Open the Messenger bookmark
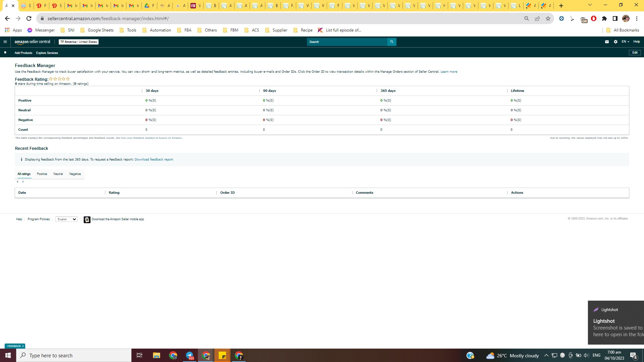 tap(41, 30)
